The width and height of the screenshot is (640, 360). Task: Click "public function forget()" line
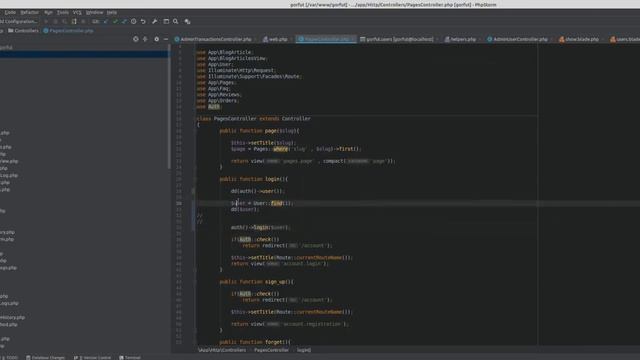[255, 342]
